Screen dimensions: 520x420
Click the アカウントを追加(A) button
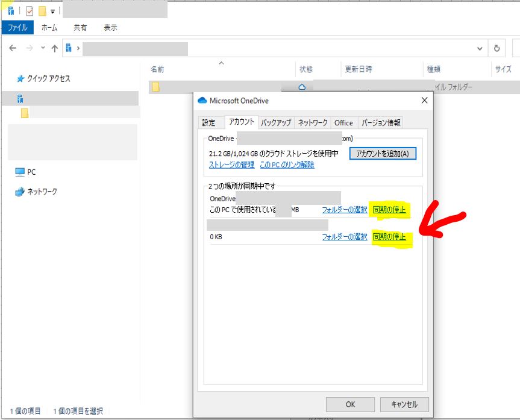tap(383, 154)
